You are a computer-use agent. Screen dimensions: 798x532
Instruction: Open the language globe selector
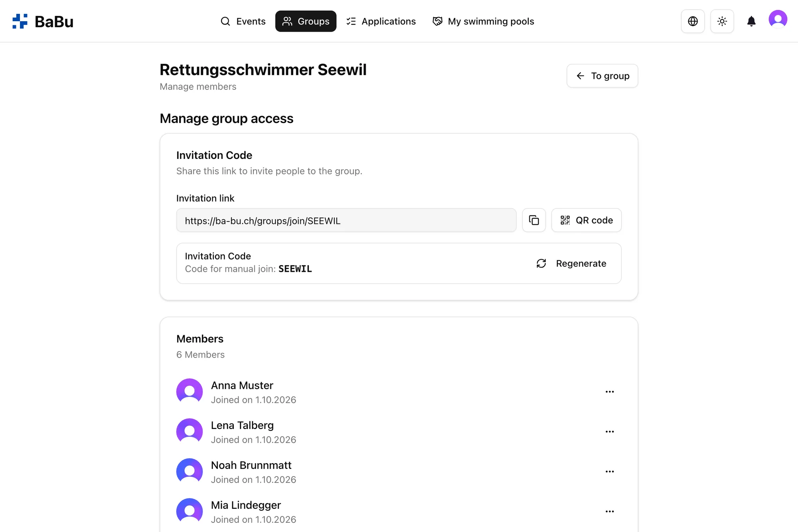tap(693, 21)
